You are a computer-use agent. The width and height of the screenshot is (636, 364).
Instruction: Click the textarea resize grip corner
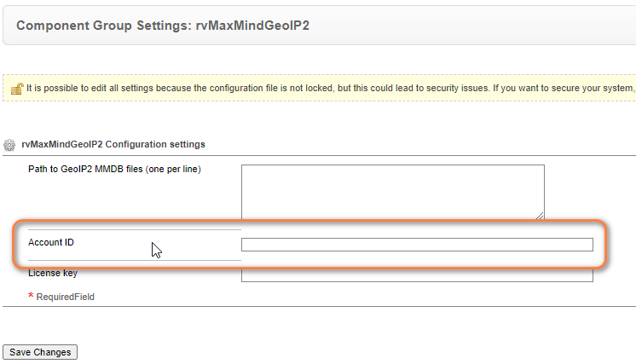click(x=540, y=216)
